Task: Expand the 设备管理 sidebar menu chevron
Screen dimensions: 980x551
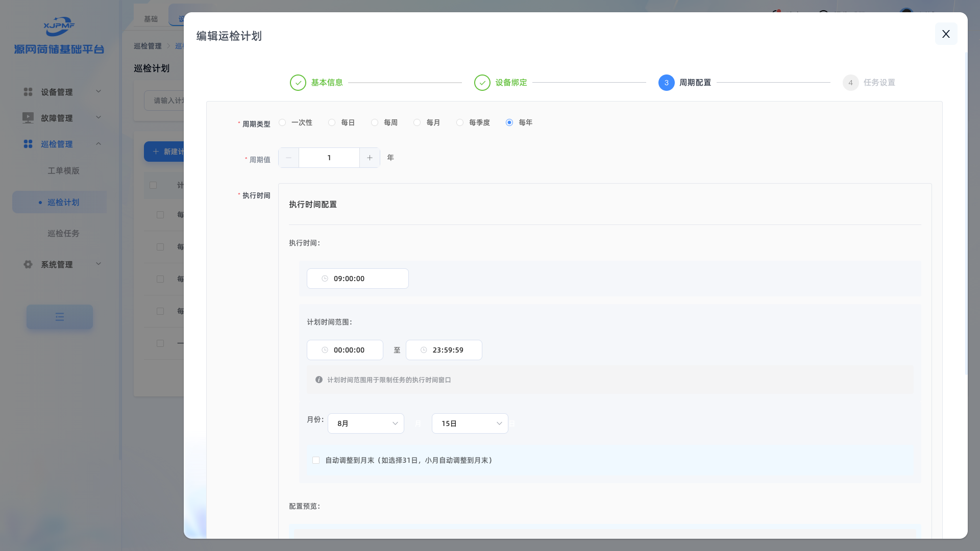Action: click(x=99, y=91)
